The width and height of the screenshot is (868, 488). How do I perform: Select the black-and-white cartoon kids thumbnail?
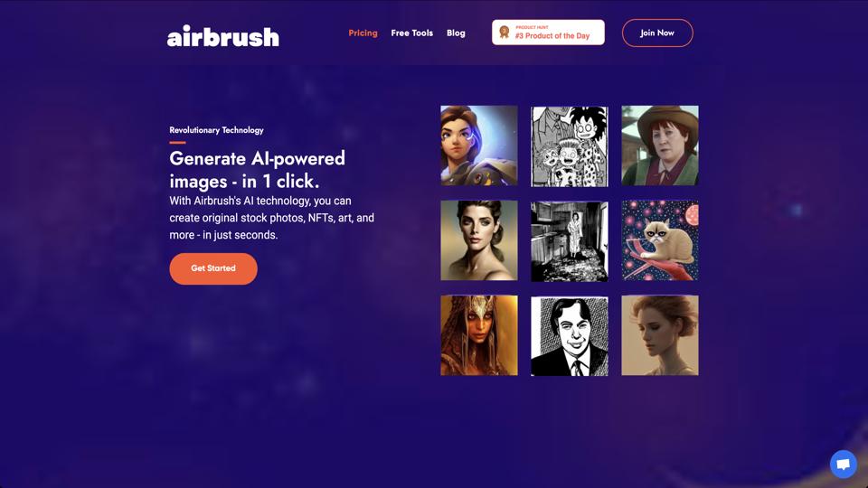coord(569,146)
